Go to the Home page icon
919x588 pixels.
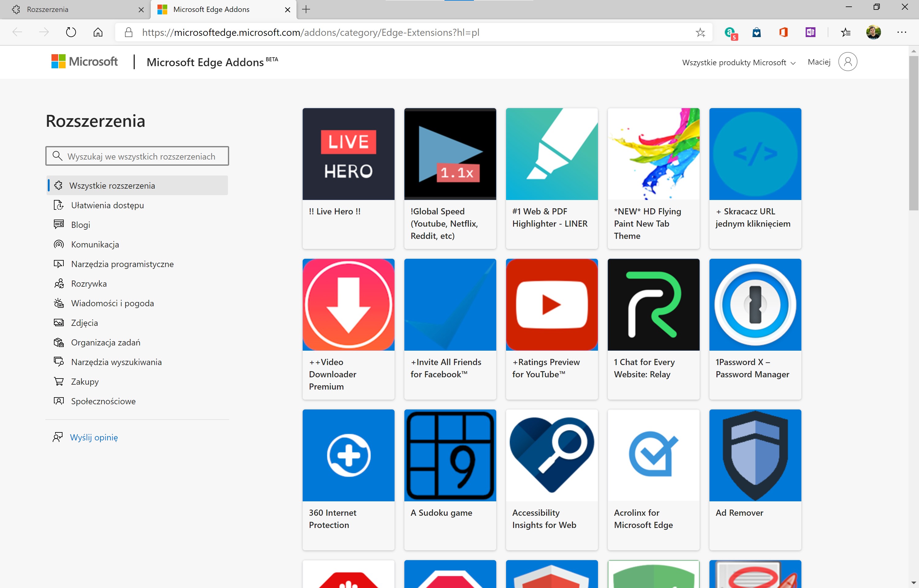[x=98, y=32]
